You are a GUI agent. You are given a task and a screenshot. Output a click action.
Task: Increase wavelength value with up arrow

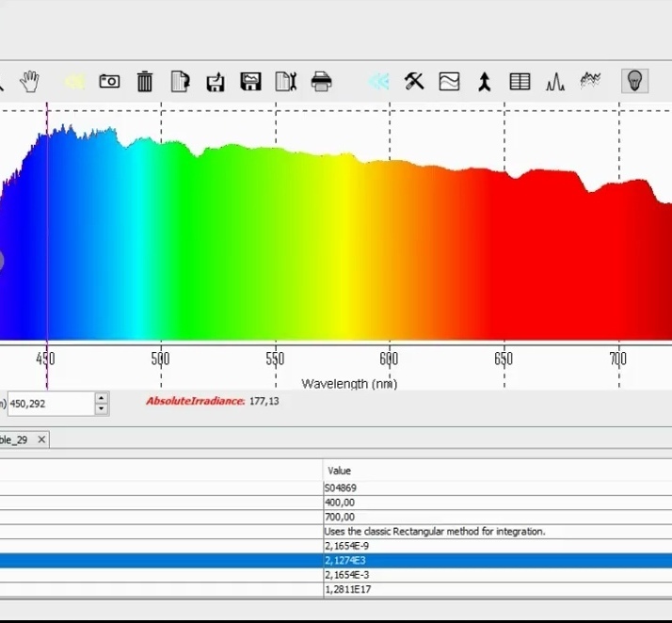tap(102, 398)
